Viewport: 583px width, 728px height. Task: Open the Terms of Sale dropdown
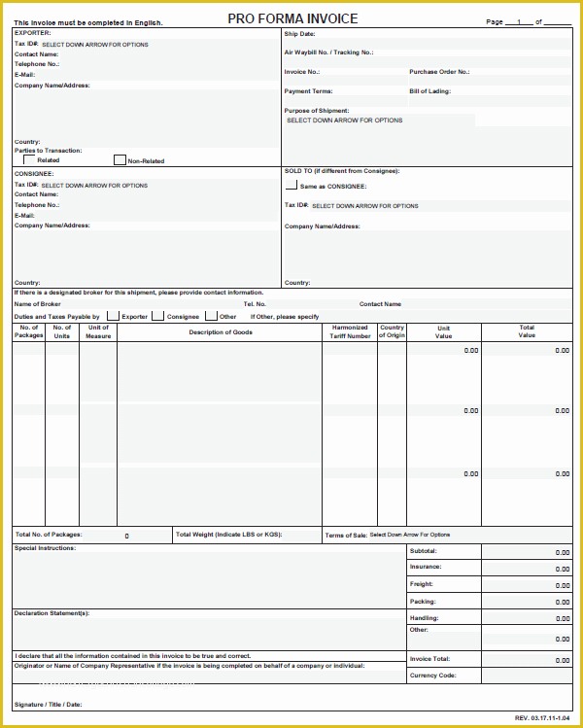click(x=469, y=535)
